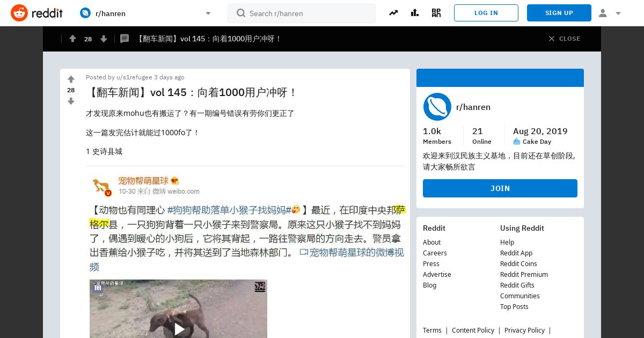
Task: Open the All bar chart icon
Action: click(x=415, y=13)
